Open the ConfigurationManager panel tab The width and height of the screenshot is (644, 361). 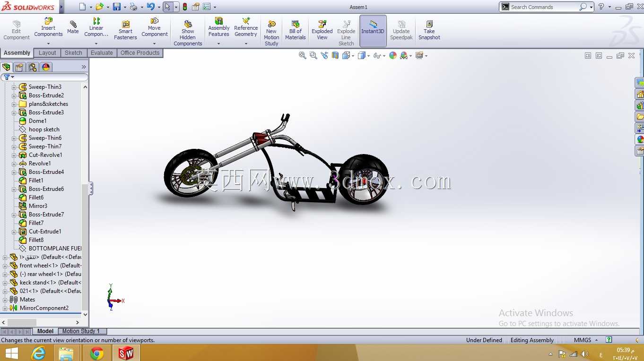point(33,67)
